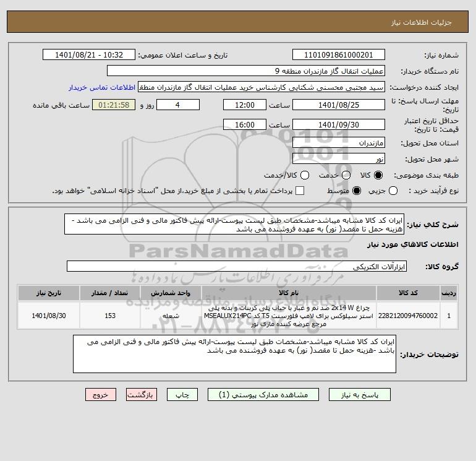Click the request creator field
Image resolution: width=476 pixels, height=461 pixels.
[261, 87]
